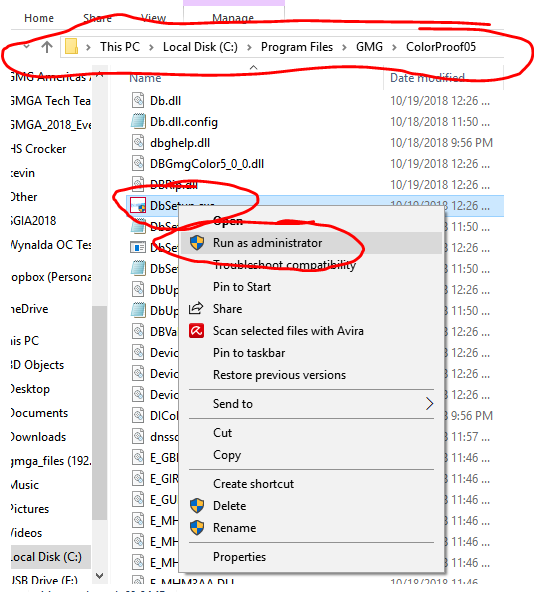
Task: Expand the chevron after Program Files breadcrumb
Action: pos(344,47)
